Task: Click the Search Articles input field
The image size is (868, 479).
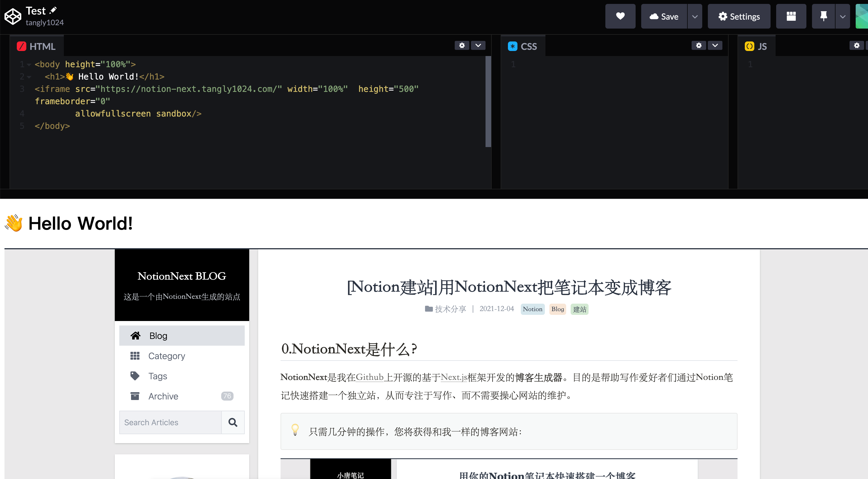Action: (x=171, y=422)
